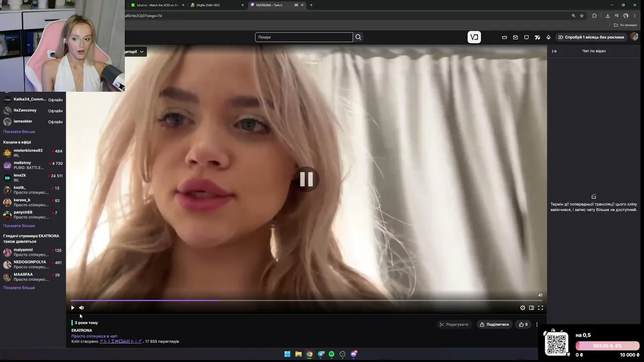The height and width of the screenshot is (362, 644).
Task: Open File Explorer from the taskbar
Action: point(298,354)
